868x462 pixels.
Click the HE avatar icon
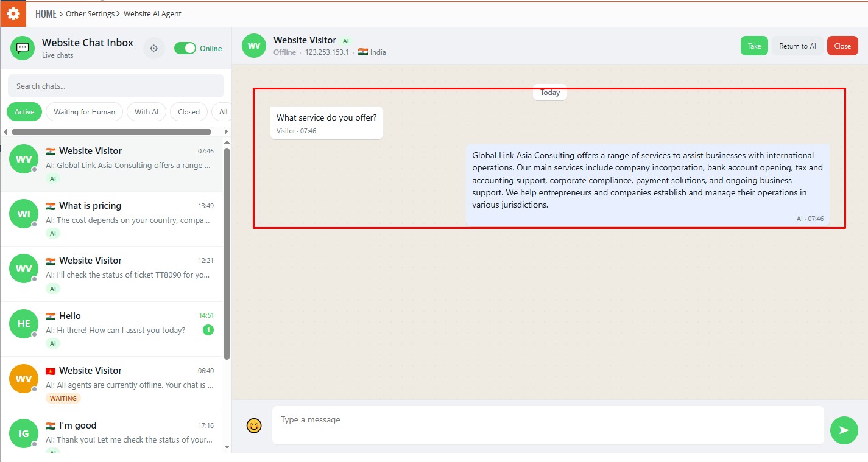point(24,324)
